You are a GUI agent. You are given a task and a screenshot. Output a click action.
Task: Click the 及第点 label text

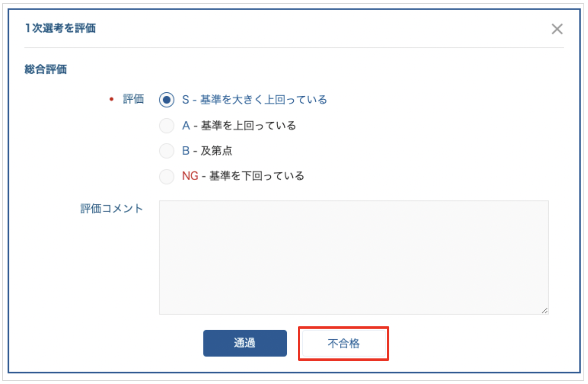pyautogui.click(x=216, y=151)
